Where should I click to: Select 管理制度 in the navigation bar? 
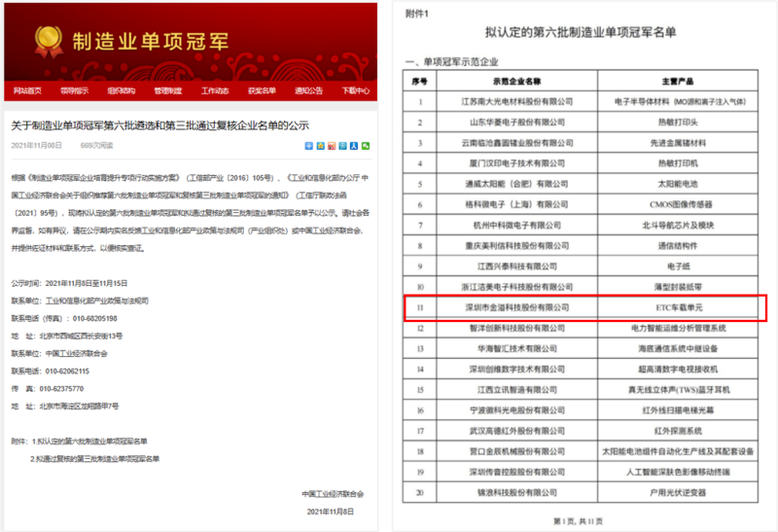[x=167, y=90]
